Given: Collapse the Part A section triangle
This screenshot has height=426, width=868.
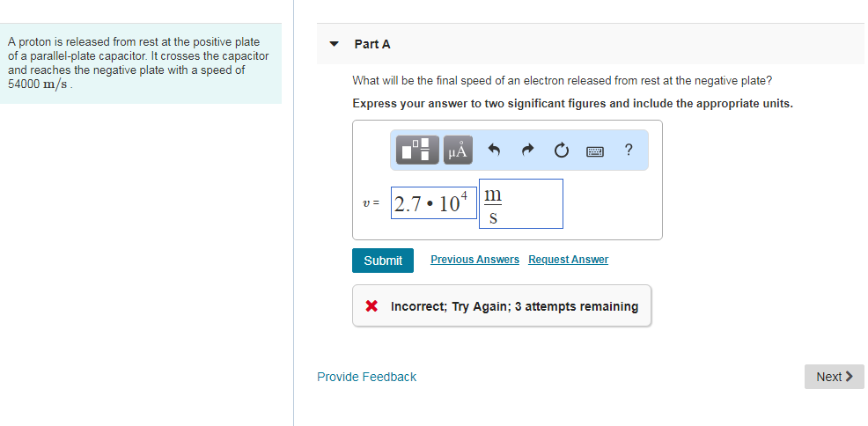Looking at the screenshot, I should pos(334,43).
